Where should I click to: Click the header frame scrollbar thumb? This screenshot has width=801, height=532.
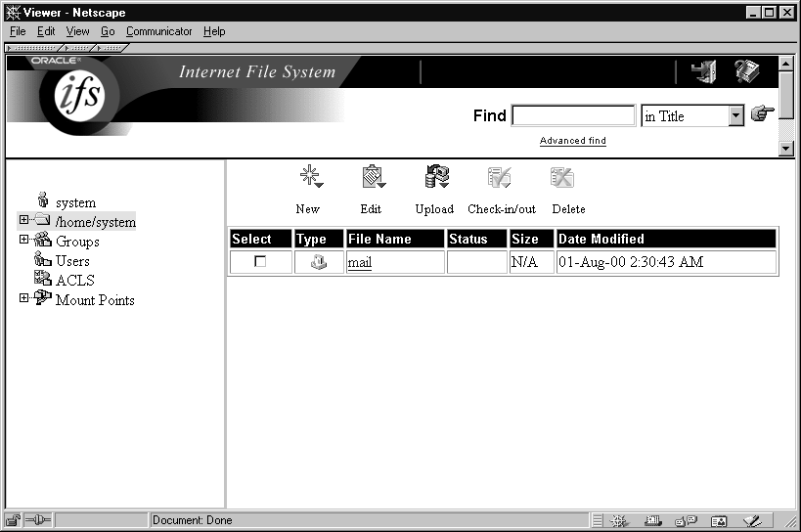[785, 95]
